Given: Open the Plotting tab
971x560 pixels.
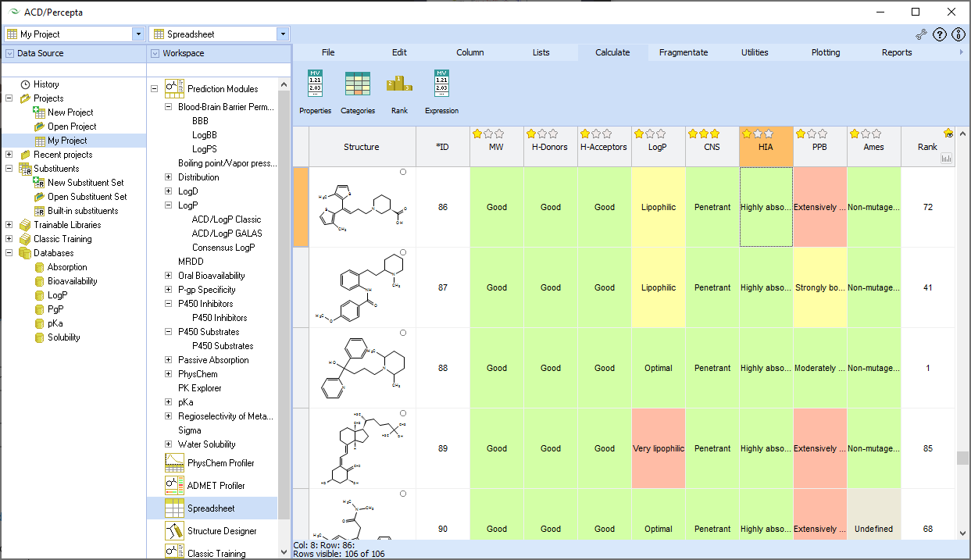Looking at the screenshot, I should pos(825,52).
